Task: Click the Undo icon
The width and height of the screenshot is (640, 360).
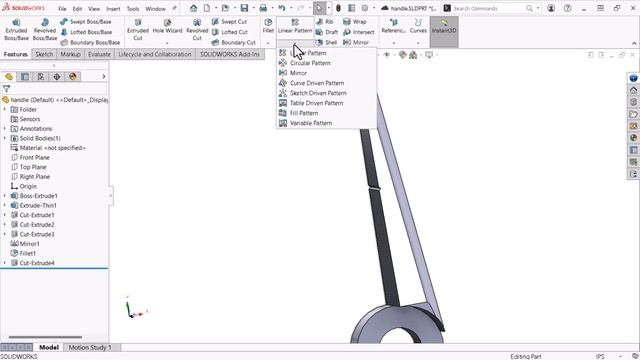Action: 282,8
